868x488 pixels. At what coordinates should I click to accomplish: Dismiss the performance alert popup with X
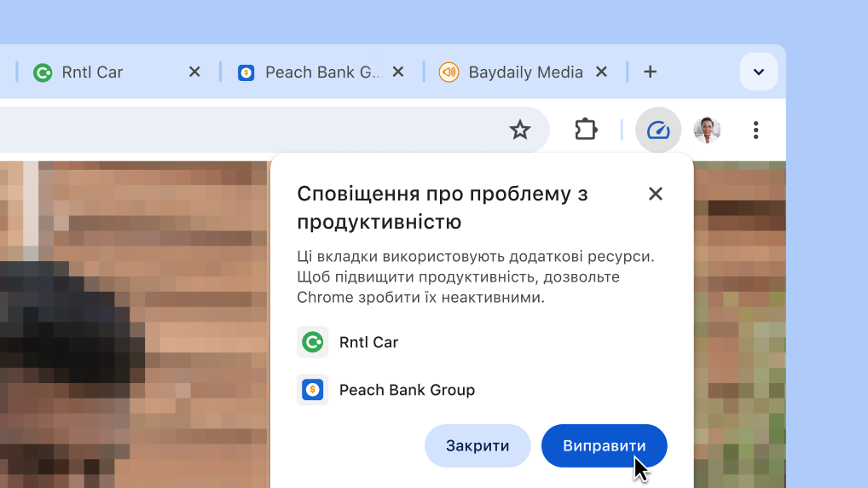(x=655, y=194)
